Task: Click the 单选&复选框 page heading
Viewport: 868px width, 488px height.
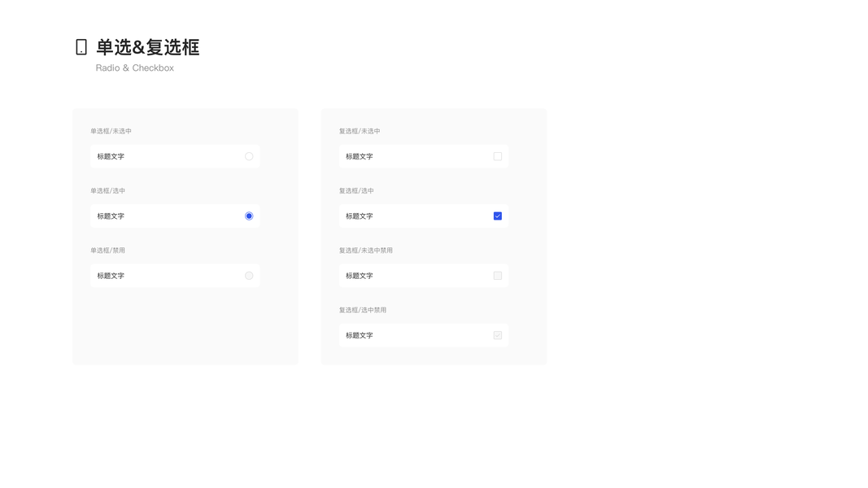Action: point(148,47)
